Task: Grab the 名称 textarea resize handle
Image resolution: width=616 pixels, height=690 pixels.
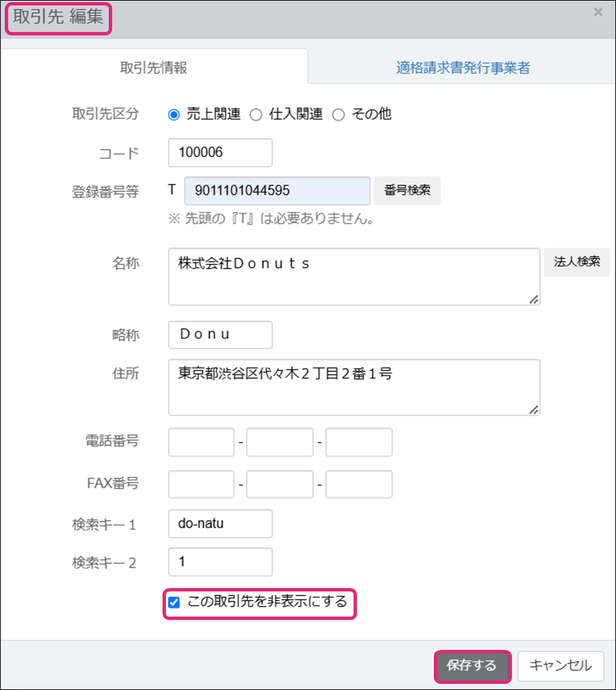Action: click(x=534, y=299)
